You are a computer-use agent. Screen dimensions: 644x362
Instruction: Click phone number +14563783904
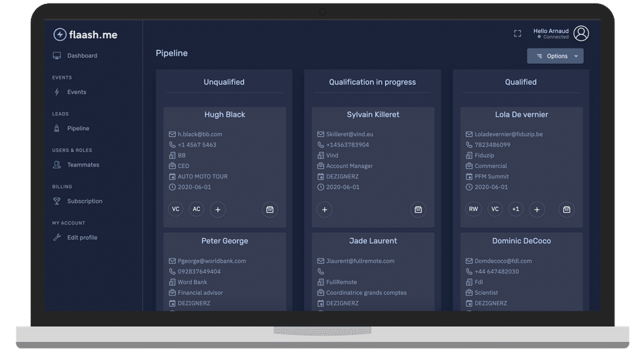point(347,145)
